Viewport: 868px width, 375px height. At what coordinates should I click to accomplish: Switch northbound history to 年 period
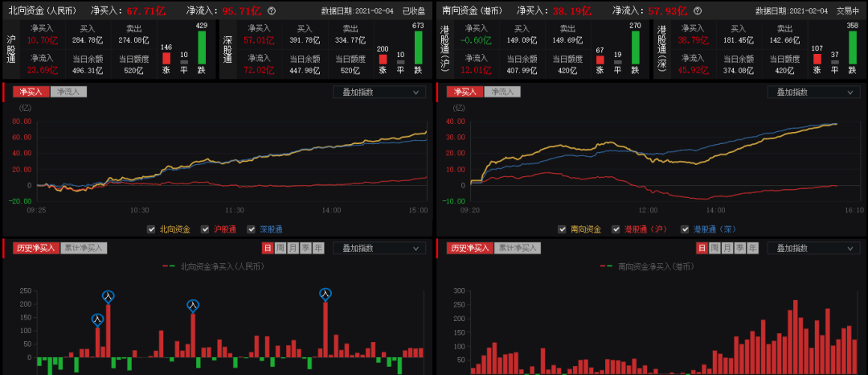tap(319, 248)
